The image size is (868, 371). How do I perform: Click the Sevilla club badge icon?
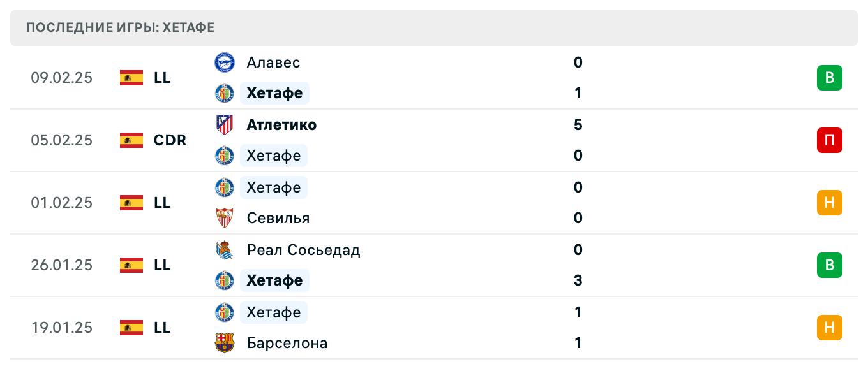225,218
